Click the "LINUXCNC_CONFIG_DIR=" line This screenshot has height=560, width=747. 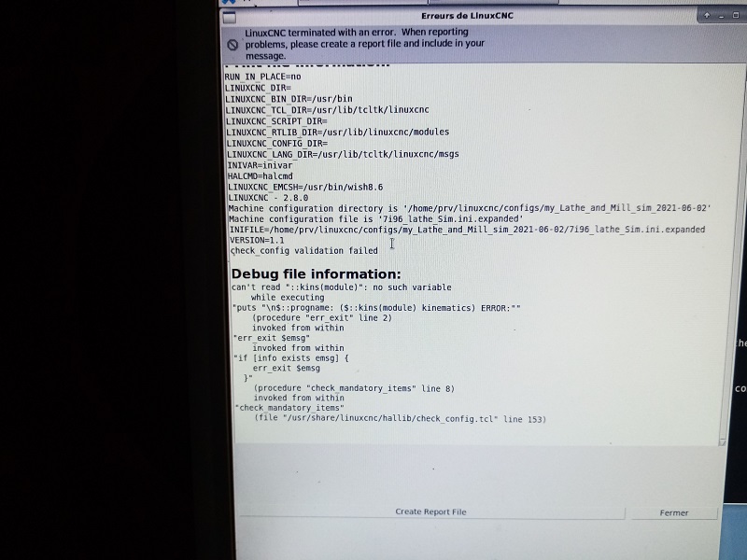point(277,144)
